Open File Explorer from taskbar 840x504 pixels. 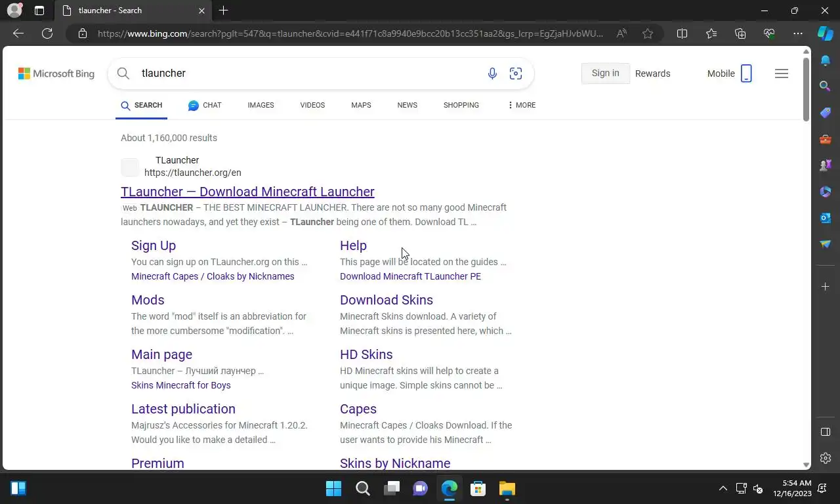coord(507,488)
